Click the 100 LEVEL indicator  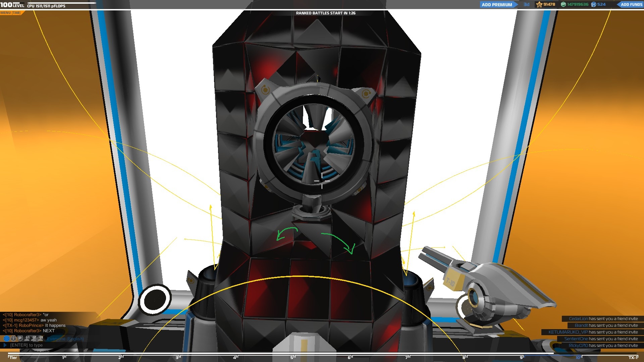click(x=12, y=5)
